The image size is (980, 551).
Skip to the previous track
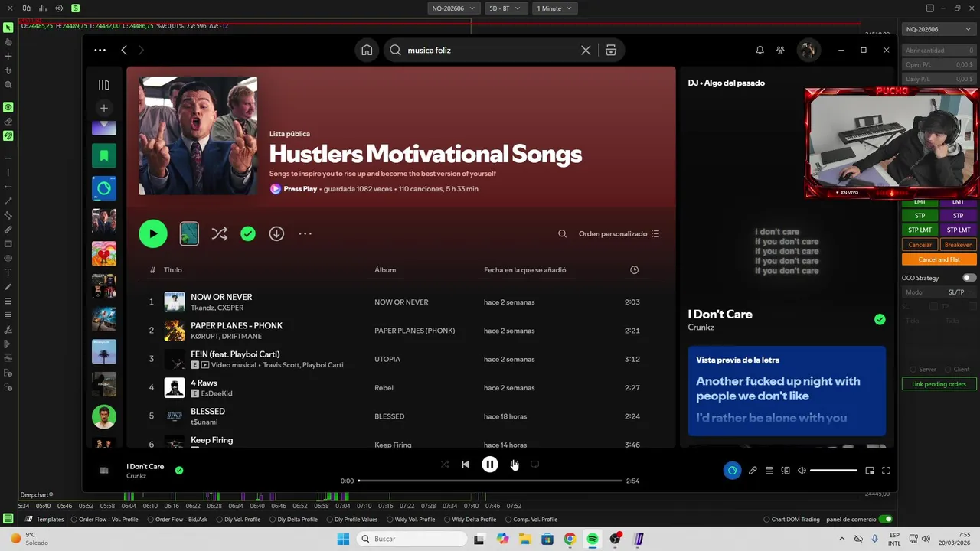(465, 464)
